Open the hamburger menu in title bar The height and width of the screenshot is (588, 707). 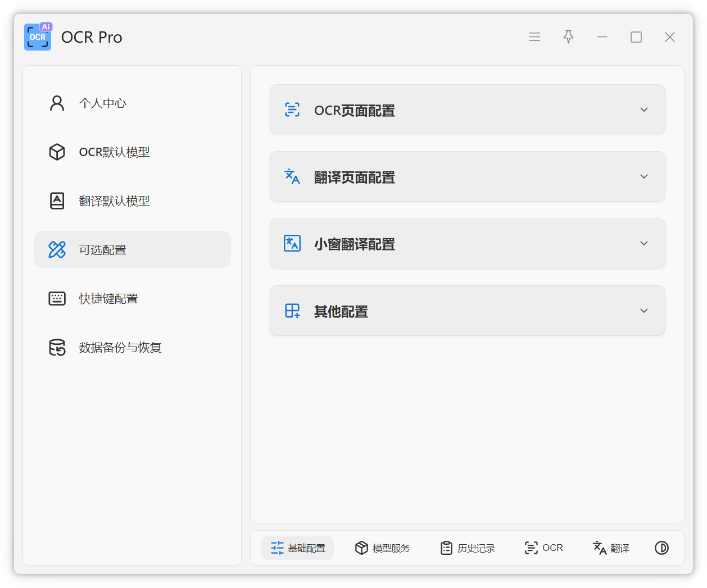tap(534, 37)
